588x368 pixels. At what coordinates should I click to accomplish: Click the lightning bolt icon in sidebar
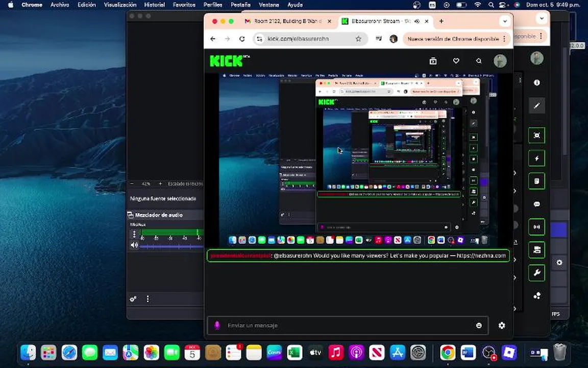[x=536, y=158]
